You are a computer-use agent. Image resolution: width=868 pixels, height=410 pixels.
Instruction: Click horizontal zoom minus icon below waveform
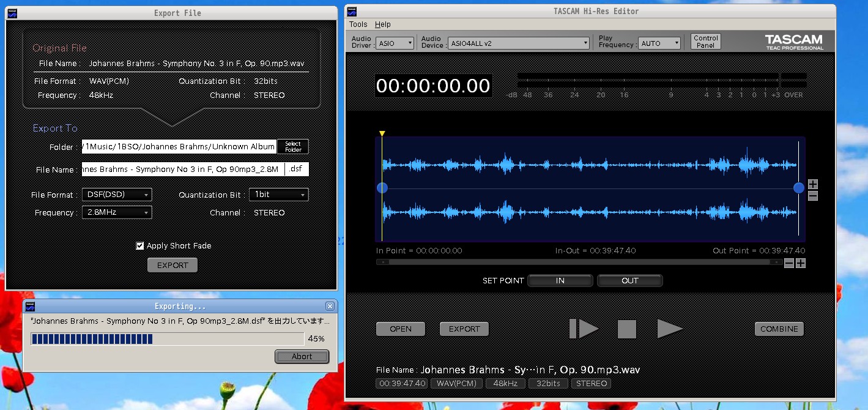789,263
